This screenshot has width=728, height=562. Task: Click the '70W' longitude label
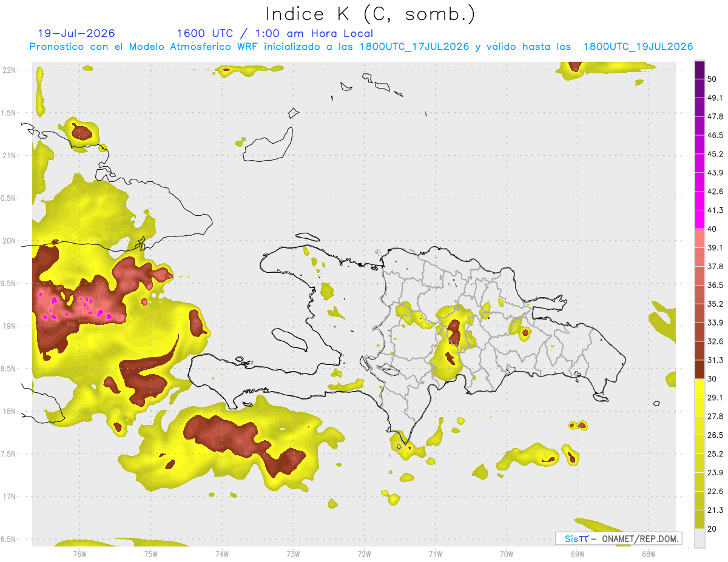[x=507, y=554]
